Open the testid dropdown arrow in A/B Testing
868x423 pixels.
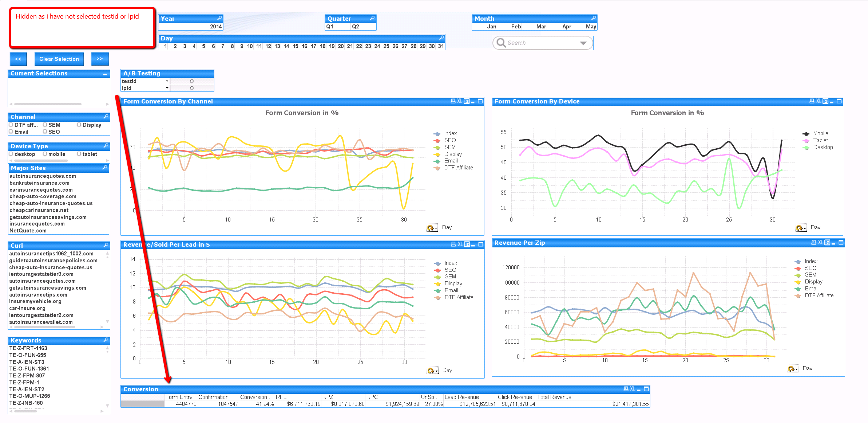167,81
